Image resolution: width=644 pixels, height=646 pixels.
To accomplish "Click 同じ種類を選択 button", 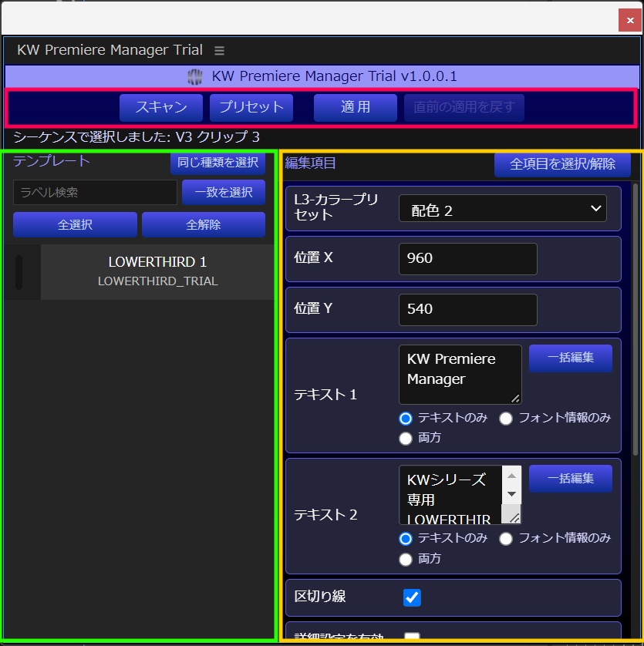I will [217, 163].
